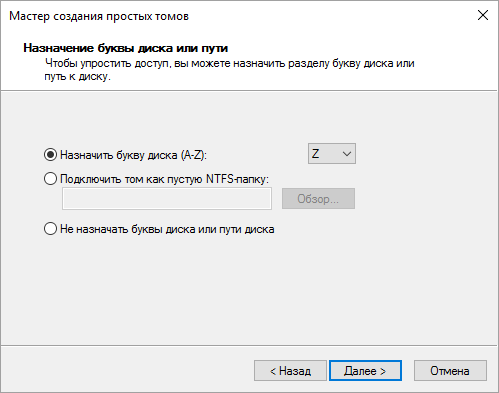This screenshot has width=499, height=393.
Task: Click the label text "Назначить букву диска (A-Z):"
Action: point(133,155)
